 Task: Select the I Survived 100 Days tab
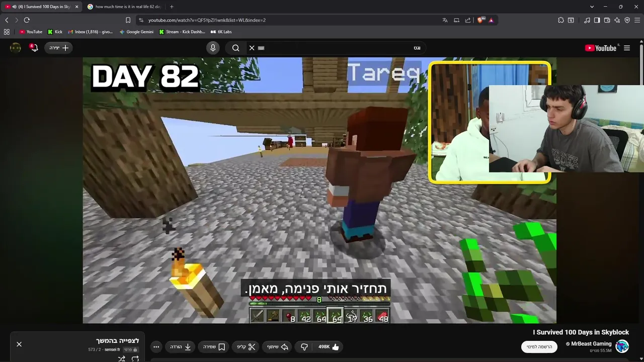tap(40, 7)
